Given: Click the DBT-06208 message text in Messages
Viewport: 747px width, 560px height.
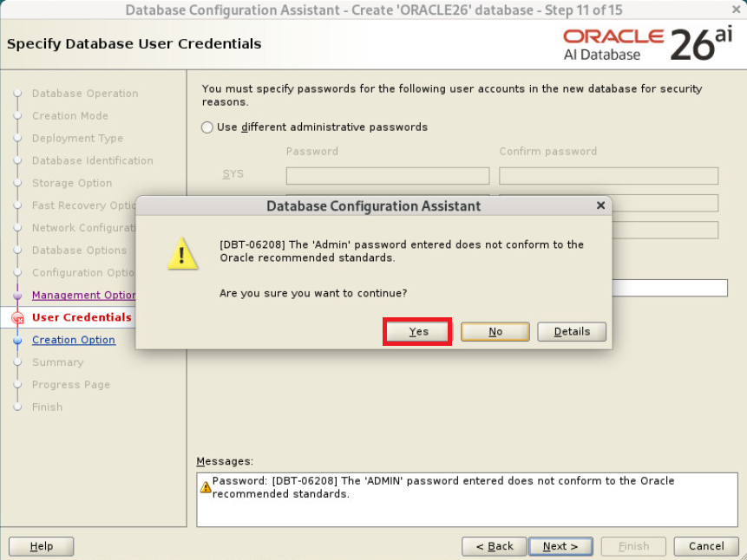Looking at the screenshot, I should coord(443,487).
